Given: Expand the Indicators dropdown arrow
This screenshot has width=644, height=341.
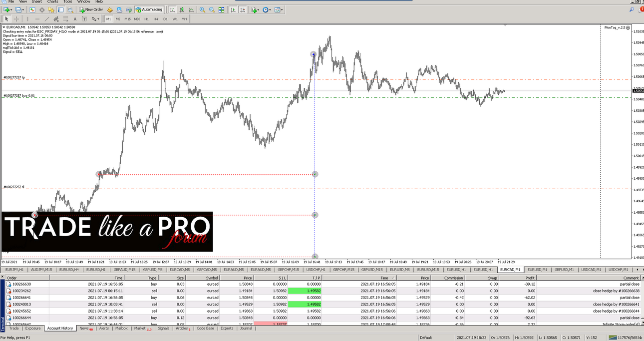Looking at the screenshot, I should [259, 9].
